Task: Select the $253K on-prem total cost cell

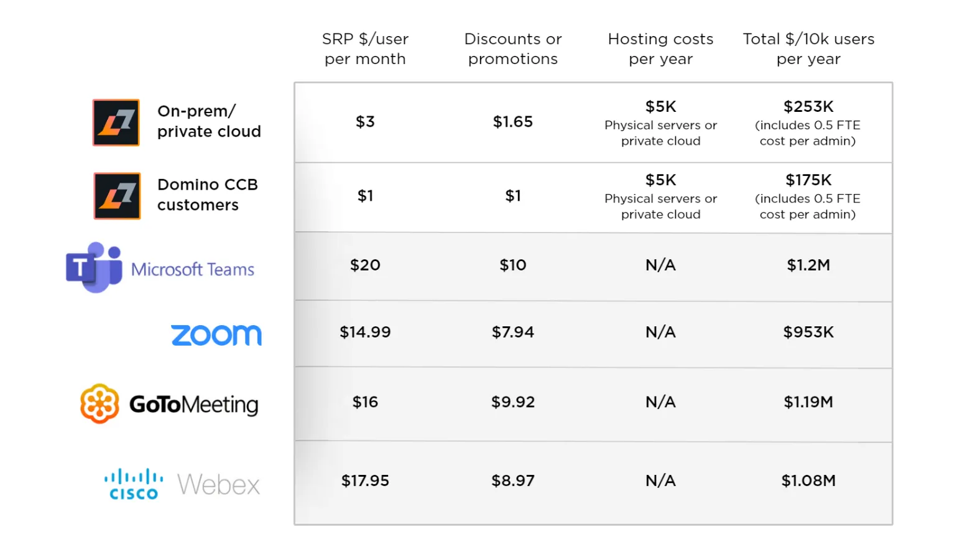Action: (x=808, y=107)
